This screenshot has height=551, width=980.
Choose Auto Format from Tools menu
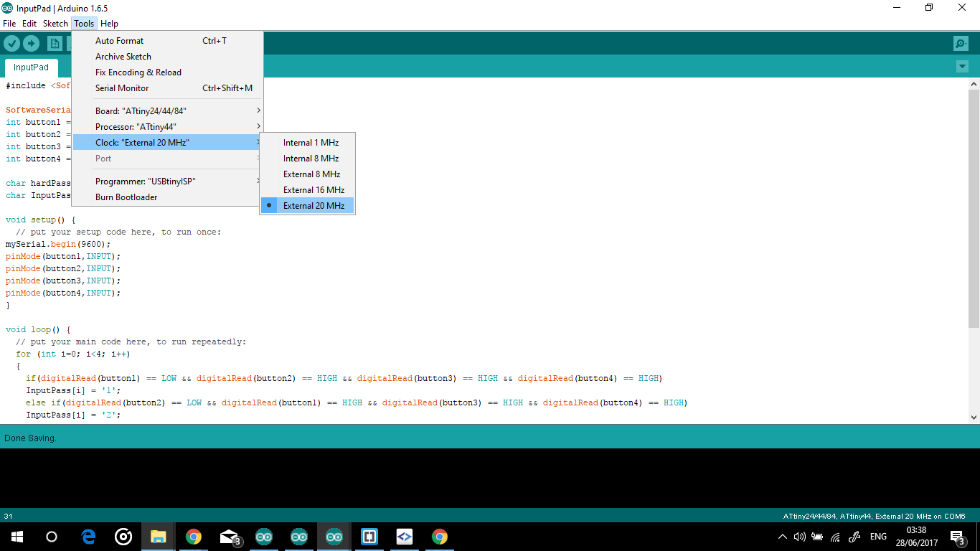click(168, 41)
